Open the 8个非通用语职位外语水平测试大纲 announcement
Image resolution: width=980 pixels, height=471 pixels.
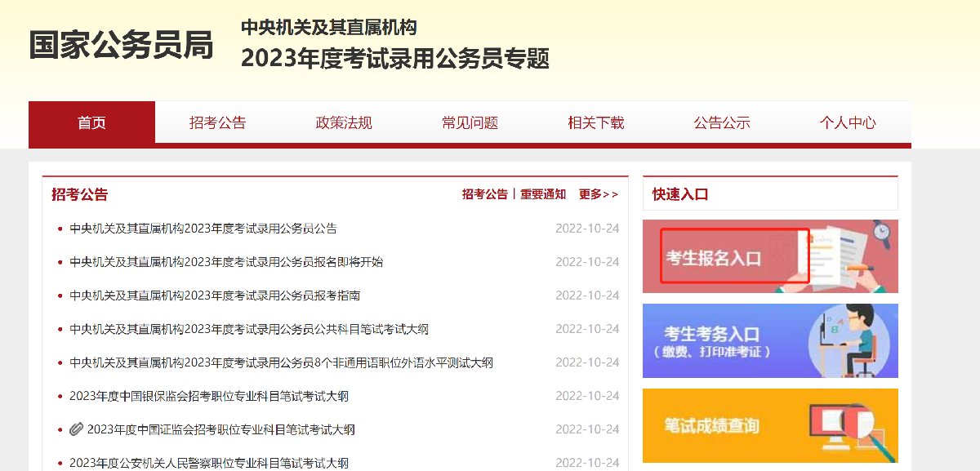[x=281, y=362]
